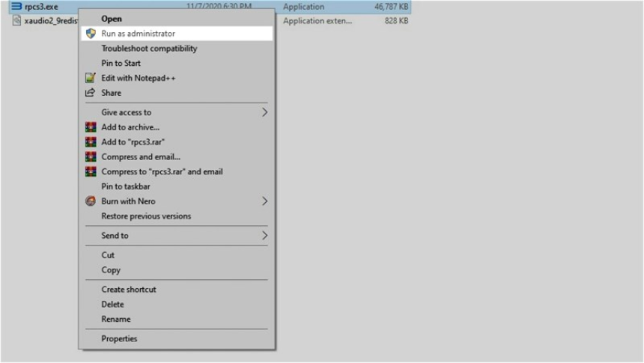Click WinRAR icon beside Compress to rpcs3.rar and email
The height and width of the screenshot is (363, 644).
(91, 171)
